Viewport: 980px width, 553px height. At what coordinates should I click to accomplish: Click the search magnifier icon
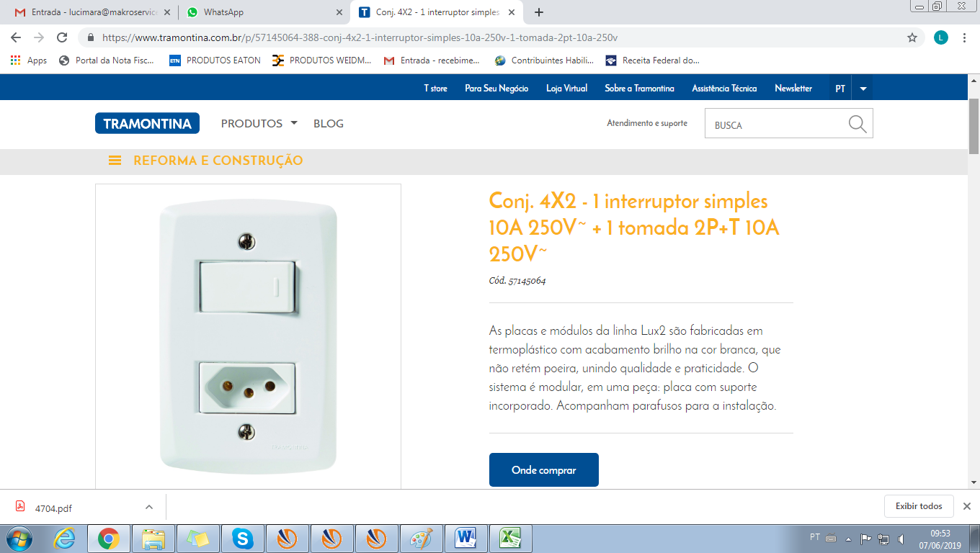click(x=857, y=124)
